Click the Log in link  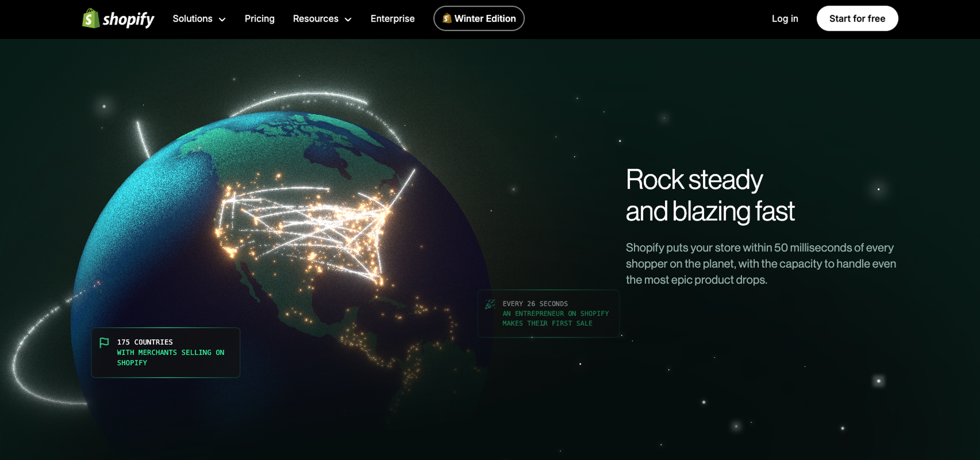tap(785, 19)
